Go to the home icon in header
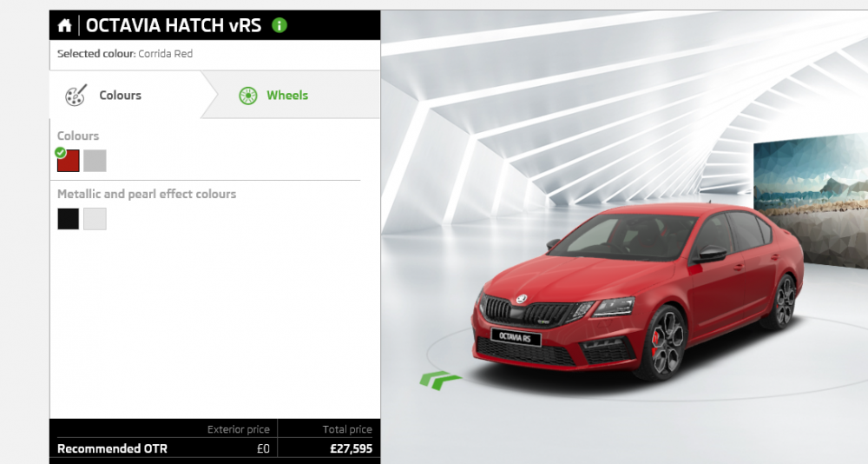The height and width of the screenshot is (464, 868). coord(64,25)
